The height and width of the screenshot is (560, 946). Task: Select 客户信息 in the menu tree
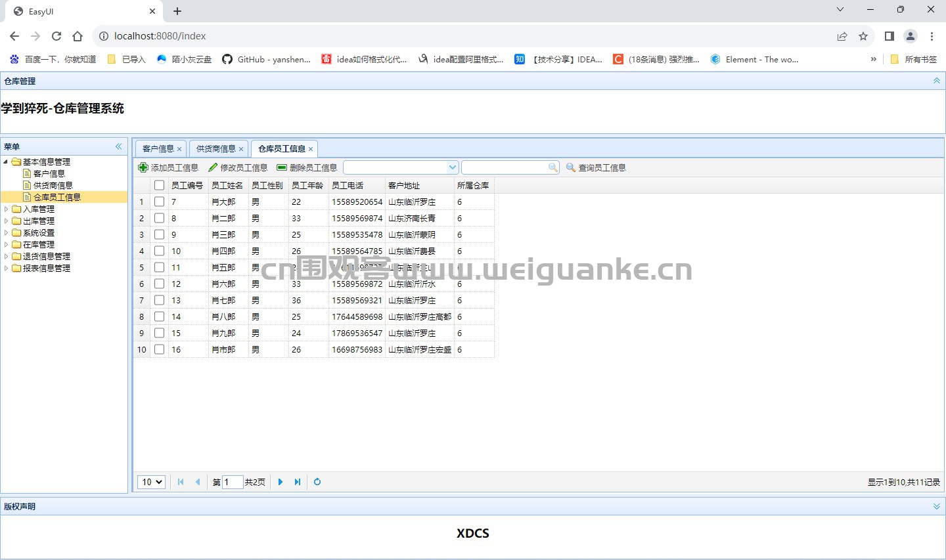(x=49, y=173)
